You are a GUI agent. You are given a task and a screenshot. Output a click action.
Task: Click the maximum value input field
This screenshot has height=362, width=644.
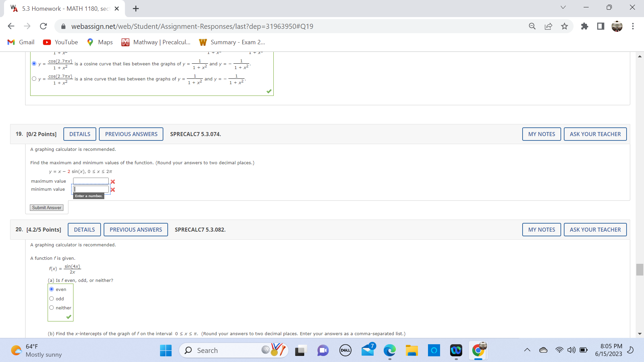91,181
